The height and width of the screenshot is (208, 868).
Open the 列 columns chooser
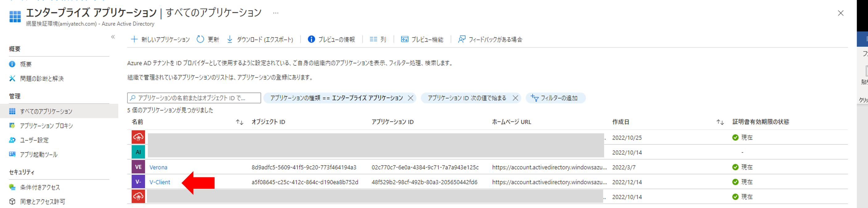[x=378, y=40]
